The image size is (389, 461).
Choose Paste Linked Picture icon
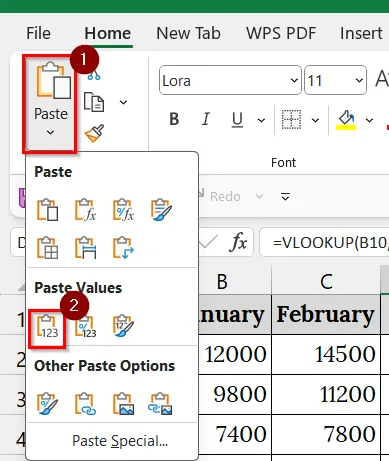[161, 404]
